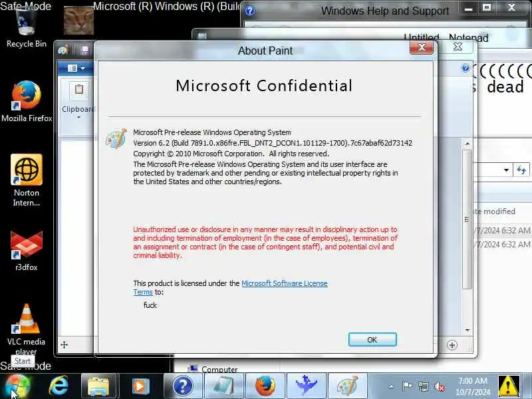Launch Internet Explorer from the taskbar
The width and height of the screenshot is (532, 399).
(x=59, y=386)
